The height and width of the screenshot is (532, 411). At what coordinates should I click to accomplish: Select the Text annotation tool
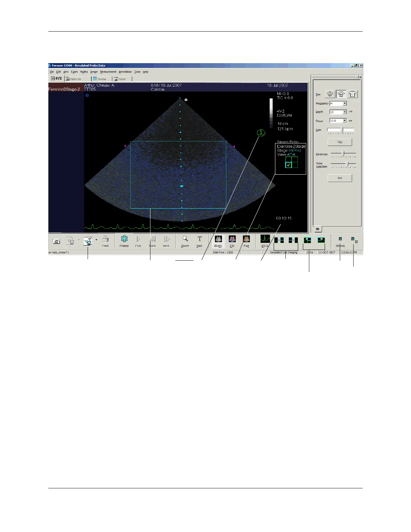pyautogui.click(x=199, y=241)
